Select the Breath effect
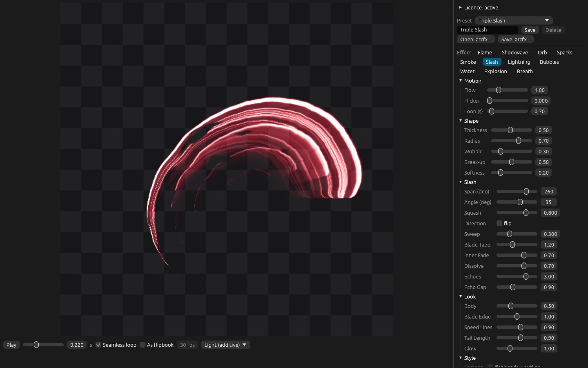 (x=525, y=71)
